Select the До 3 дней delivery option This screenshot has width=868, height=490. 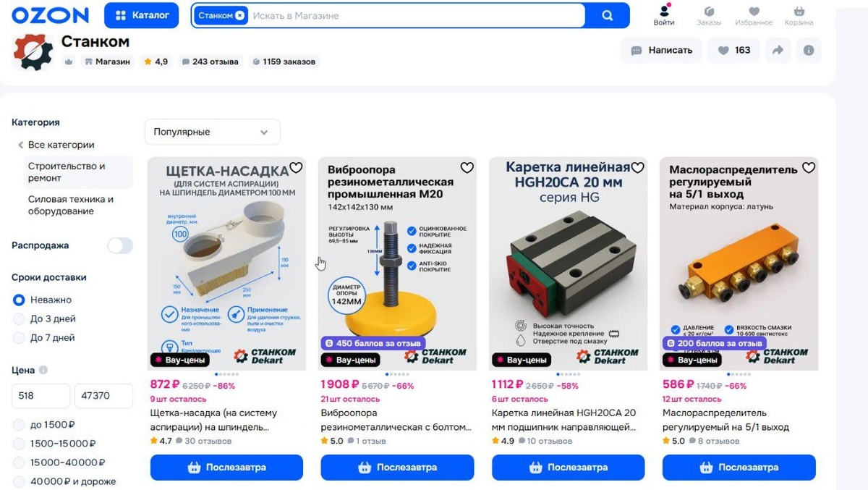point(19,318)
